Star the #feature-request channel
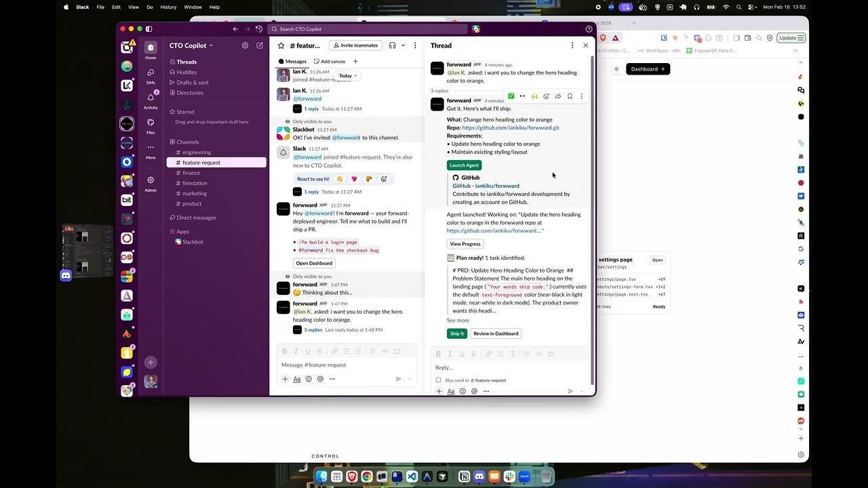The image size is (868, 488). [x=281, y=45]
